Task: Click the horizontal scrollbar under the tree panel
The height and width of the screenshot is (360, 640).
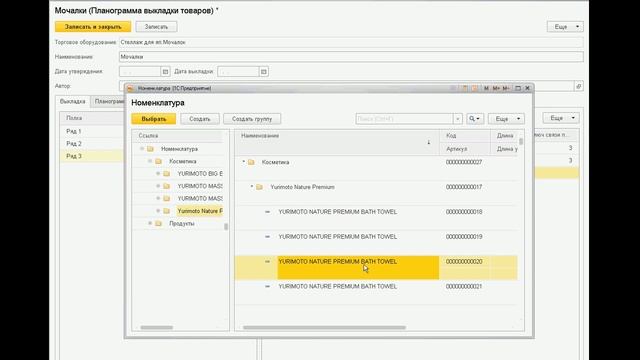Action: pyautogui.click(x=157, y=327)
